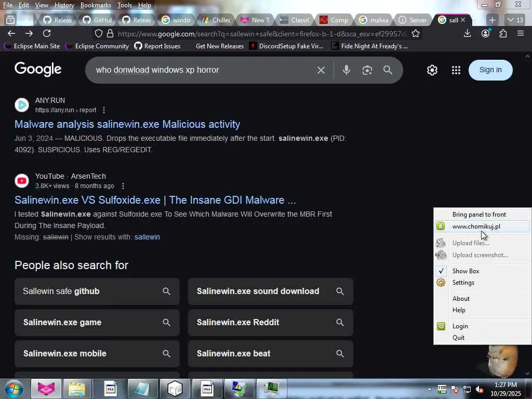Open the Firefox View button left of the tabs
Screen dimensions: 532x399
coord(10,20)
